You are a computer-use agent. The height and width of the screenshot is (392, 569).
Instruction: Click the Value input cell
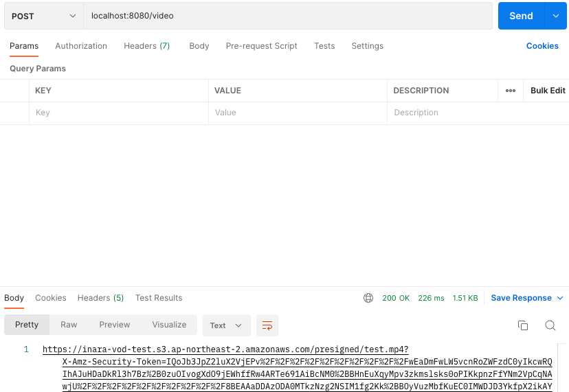[298, 113]
